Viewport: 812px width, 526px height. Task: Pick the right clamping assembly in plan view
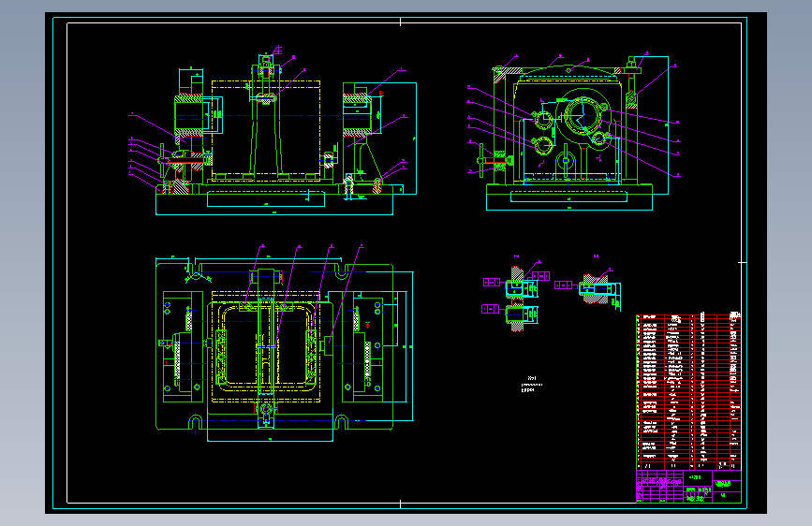tap(363, 346)
